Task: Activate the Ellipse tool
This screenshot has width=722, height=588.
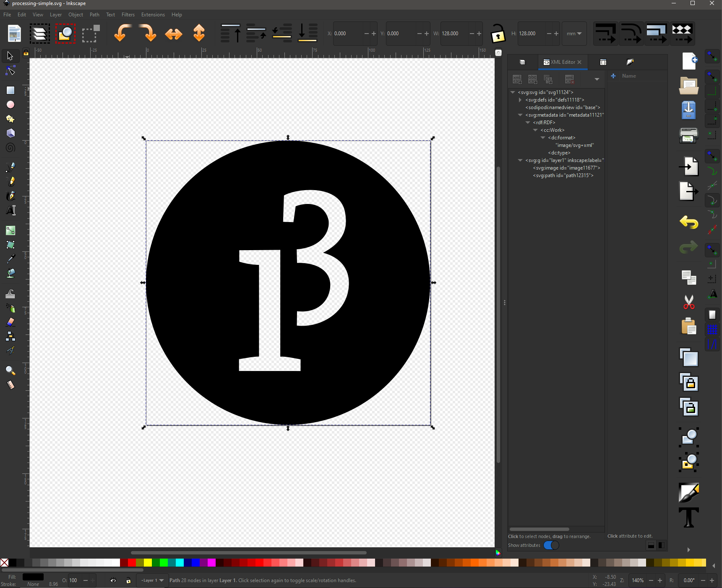Action: click(10, 105)
